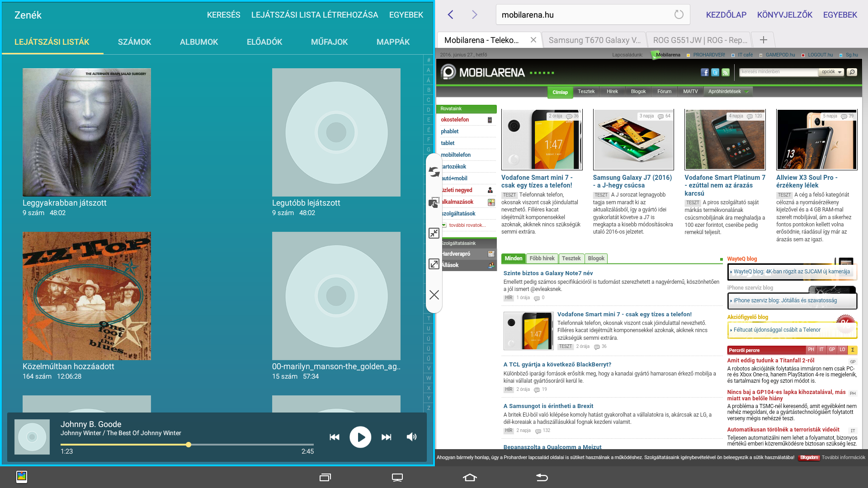This screenshot has width=868, height=488.
Task: Expand the Apróhirdetések menu arrow
Action: [x=747, y=92]
